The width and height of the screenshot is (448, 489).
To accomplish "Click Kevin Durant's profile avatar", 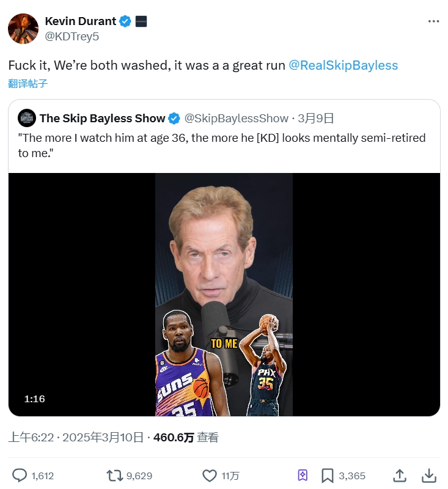I will 23,29.
